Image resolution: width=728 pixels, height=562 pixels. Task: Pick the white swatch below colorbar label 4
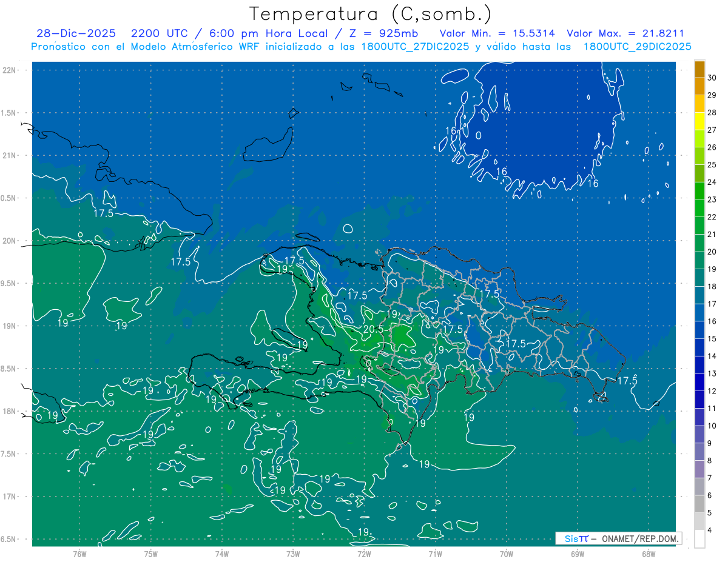coord(700,538)
